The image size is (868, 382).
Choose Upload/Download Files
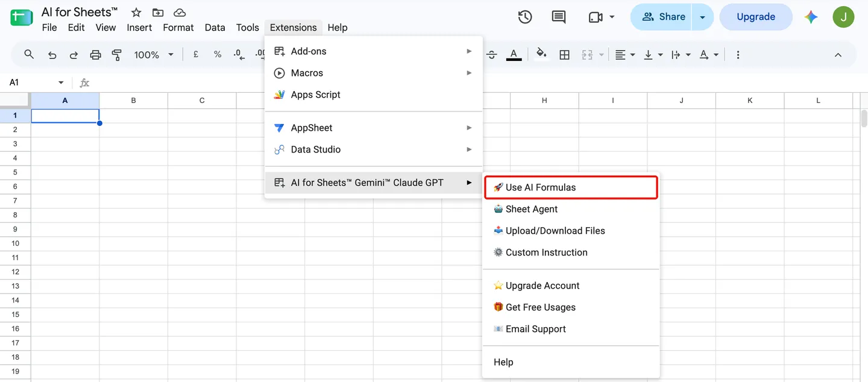[571, 231]
